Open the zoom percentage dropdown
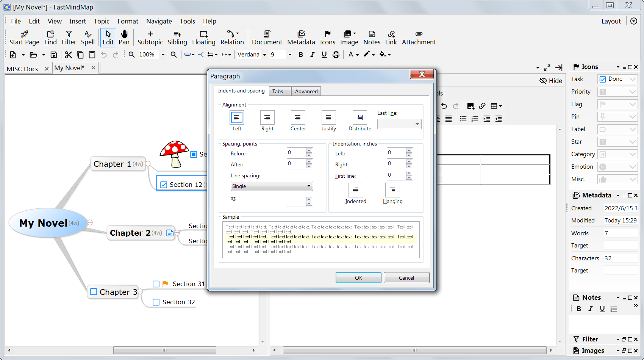The height and width of the screenshot is (360, 644). 163,55
